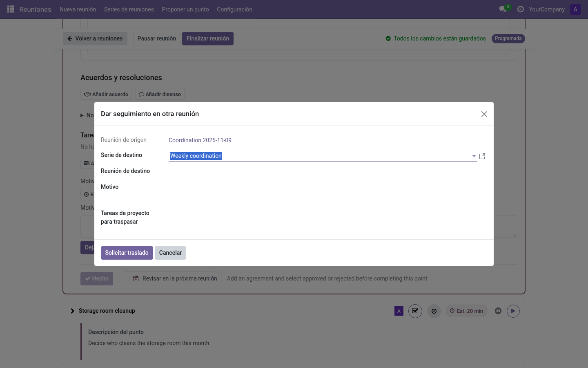Open the apps grid menu

click(x=11, y=9)
